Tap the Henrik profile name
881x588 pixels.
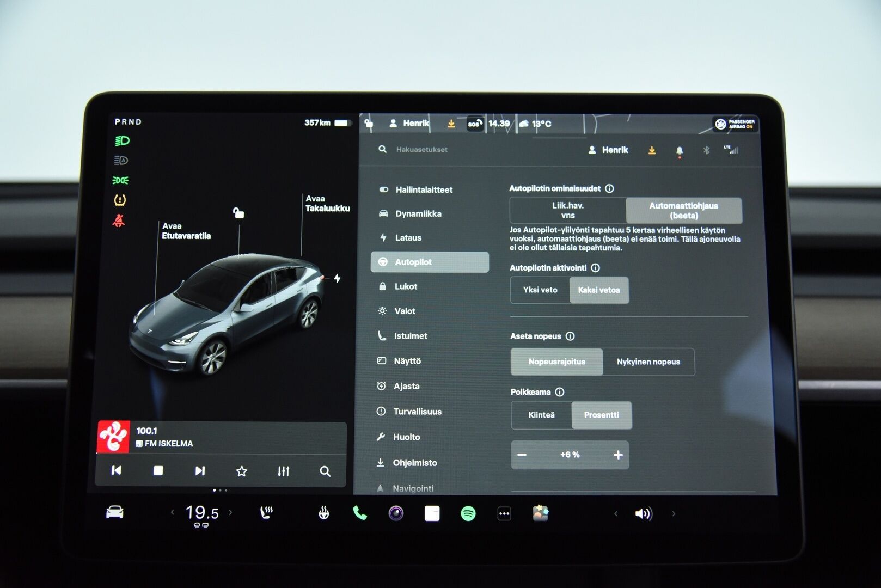615,150
